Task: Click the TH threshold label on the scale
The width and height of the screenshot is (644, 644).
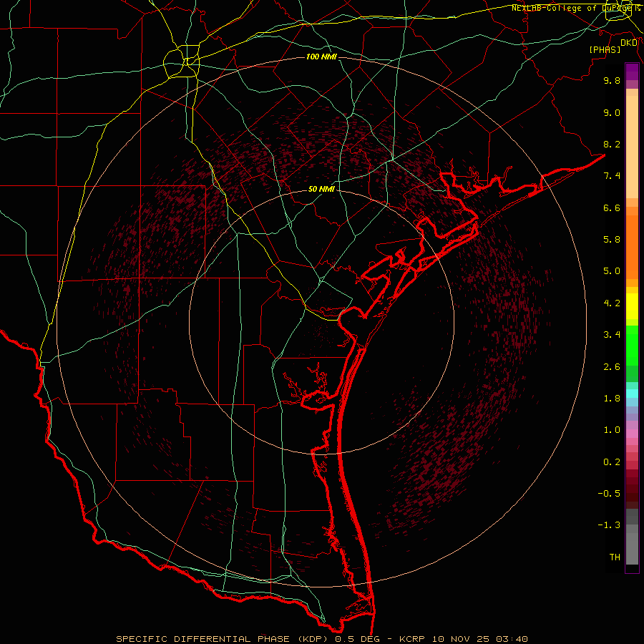Action: pos(615,557)
